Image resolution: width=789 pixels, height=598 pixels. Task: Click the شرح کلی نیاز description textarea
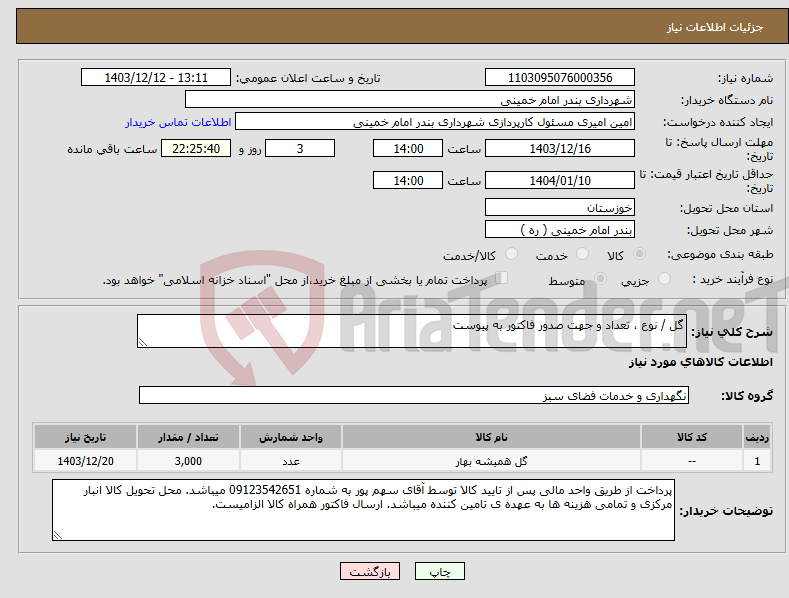pos(412,331)
